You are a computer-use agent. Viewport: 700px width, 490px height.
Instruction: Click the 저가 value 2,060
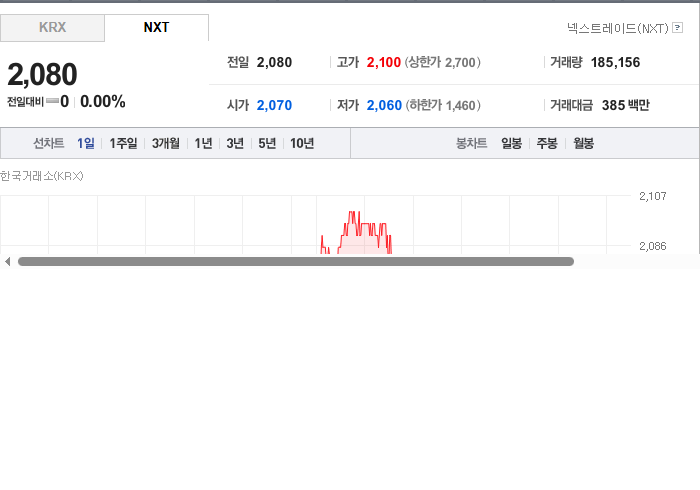384,105
